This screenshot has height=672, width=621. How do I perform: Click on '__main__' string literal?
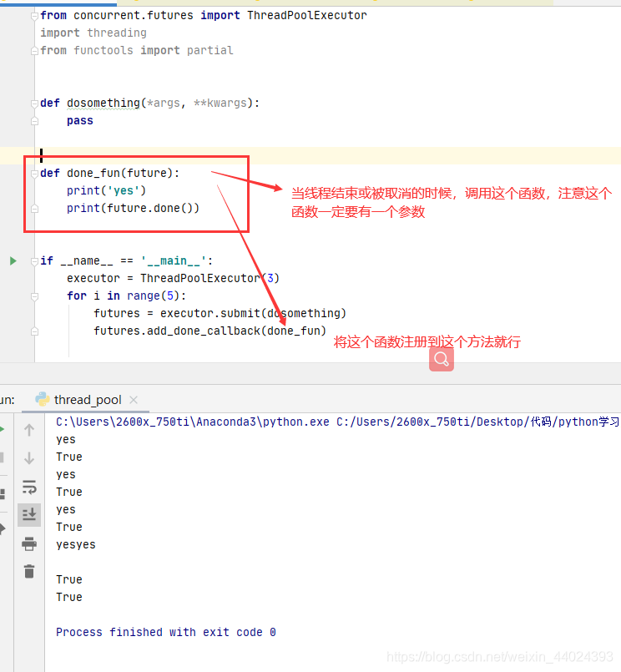coord(173,261)
